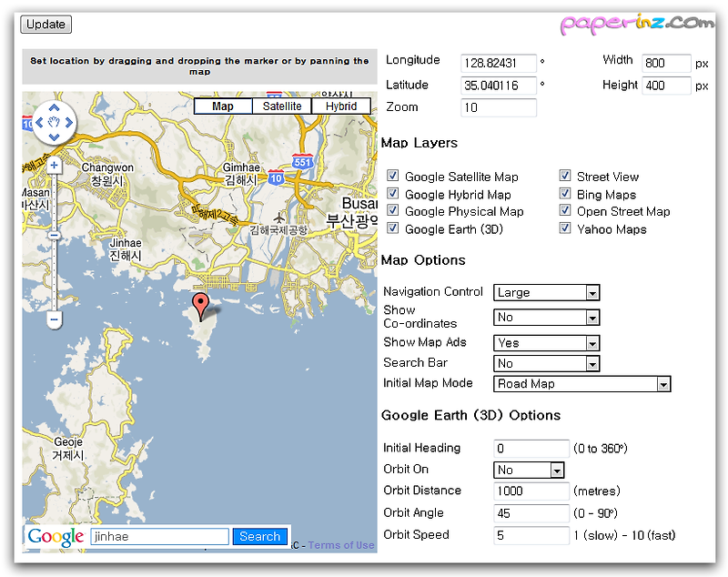Click the Google logo near the search bar

tap(56, 537)
